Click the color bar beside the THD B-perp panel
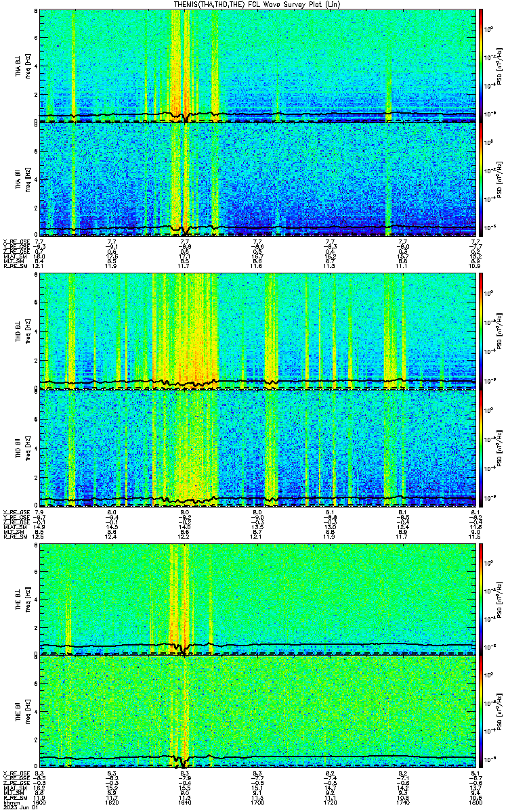 pyautogui.click(x=481, y=332)
